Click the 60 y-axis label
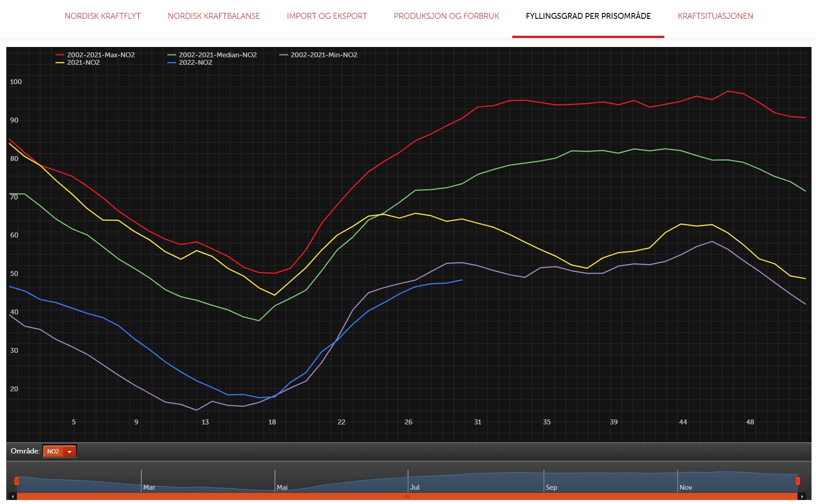The width and height of the screenshot is (816, 504). coord(14,235)
